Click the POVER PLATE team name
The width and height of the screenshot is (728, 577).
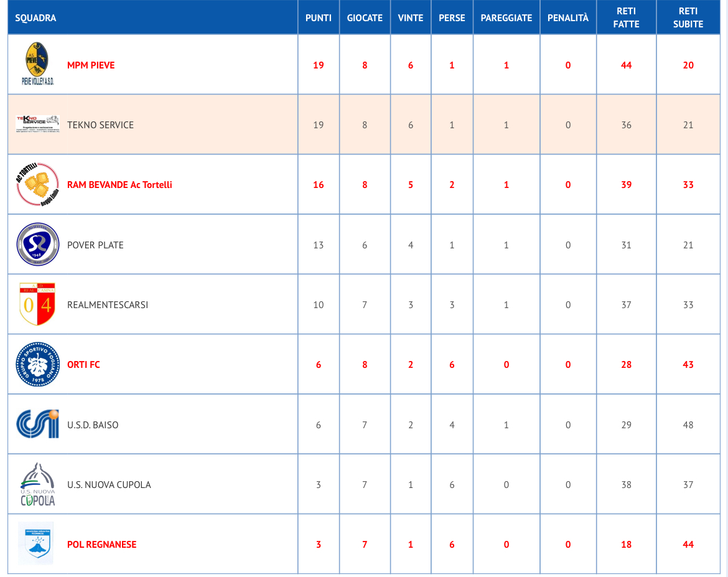click(x=95, y=245)
